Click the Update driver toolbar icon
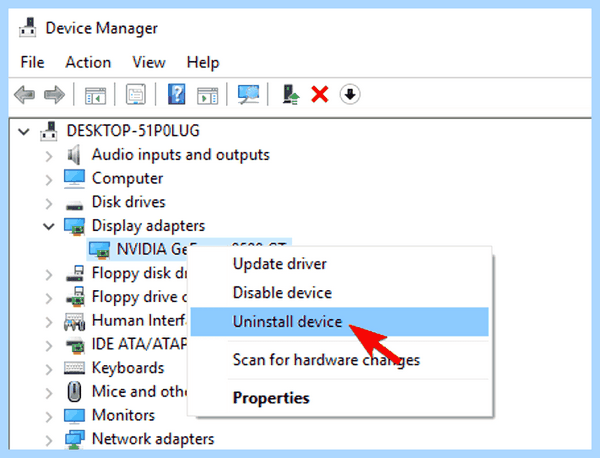Viewport: 600px width, 458px height. (x=290, y=94)
